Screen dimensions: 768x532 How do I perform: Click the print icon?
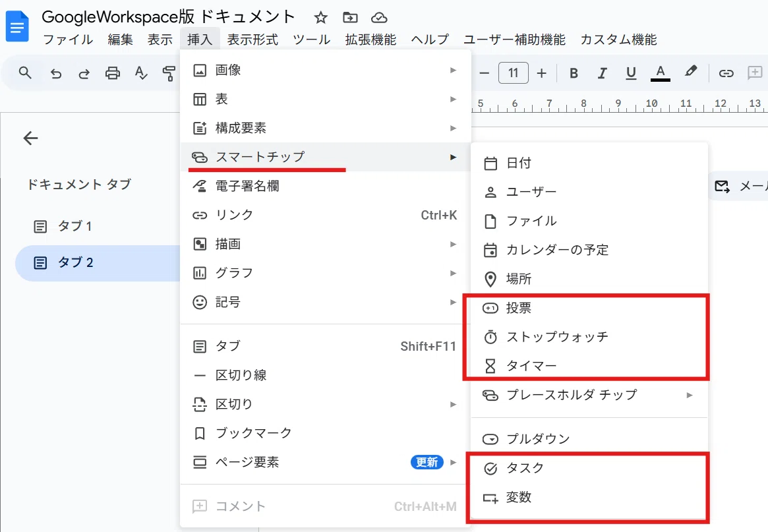(113, 73)
